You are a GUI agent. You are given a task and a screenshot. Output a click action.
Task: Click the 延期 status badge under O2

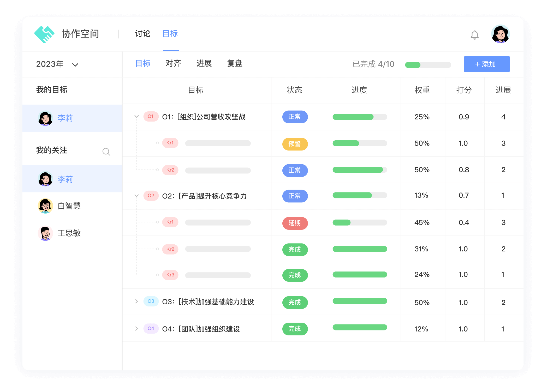[x=295, y=223]
